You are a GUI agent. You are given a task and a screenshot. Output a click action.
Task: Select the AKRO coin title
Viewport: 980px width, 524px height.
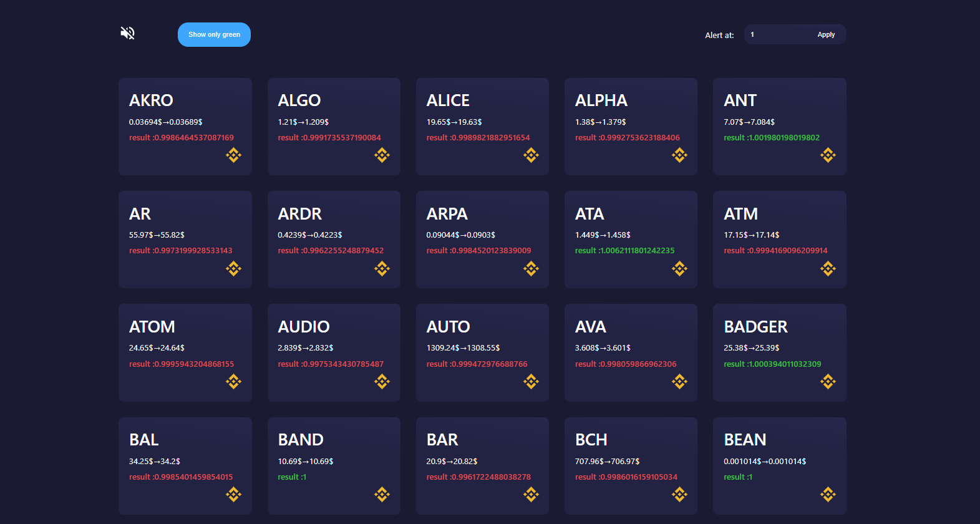click(151, 100)
